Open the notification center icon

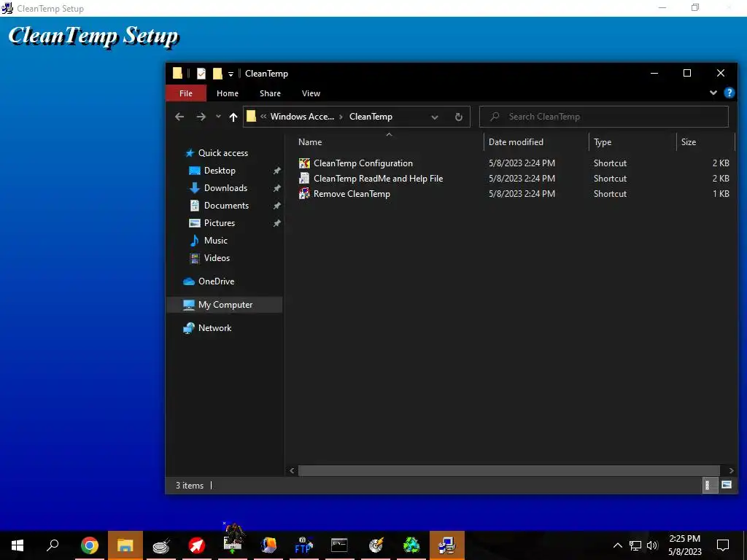click(x=723, y=545)
